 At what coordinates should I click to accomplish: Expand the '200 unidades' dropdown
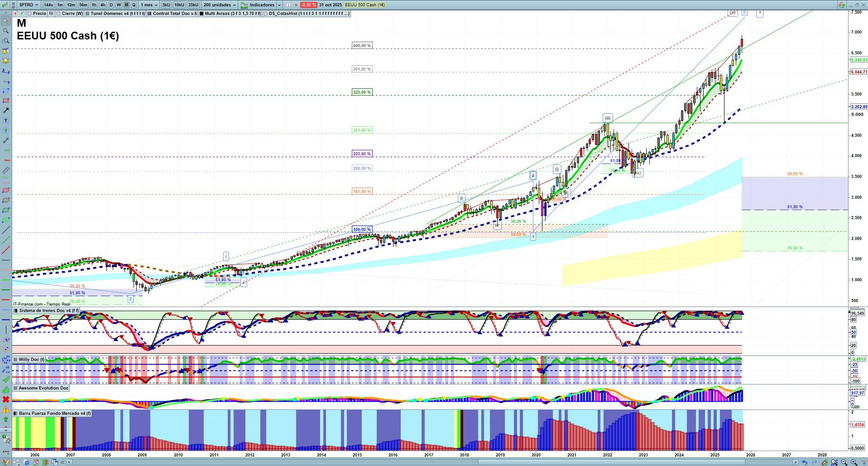pos(220,5)
